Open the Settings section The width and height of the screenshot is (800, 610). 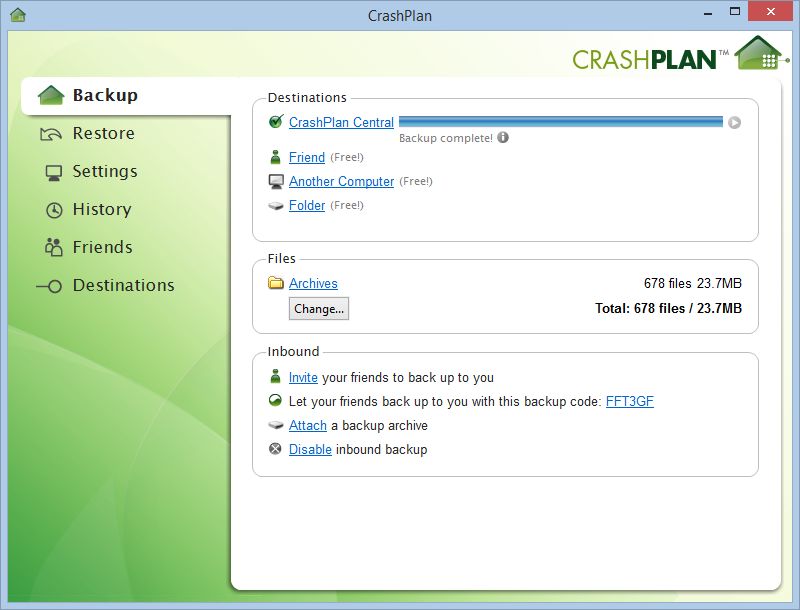click(x=105, y=171)
